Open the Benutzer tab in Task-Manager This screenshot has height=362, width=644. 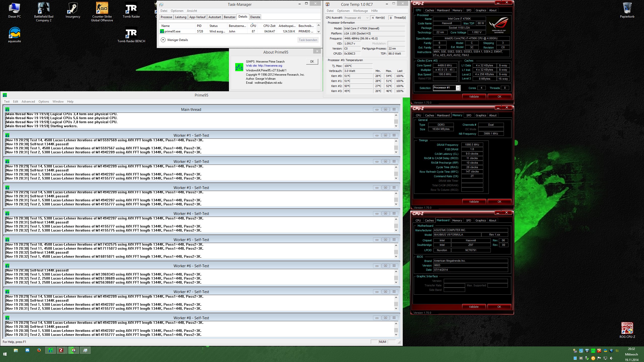pyautogui.click(x=230, y=17)
